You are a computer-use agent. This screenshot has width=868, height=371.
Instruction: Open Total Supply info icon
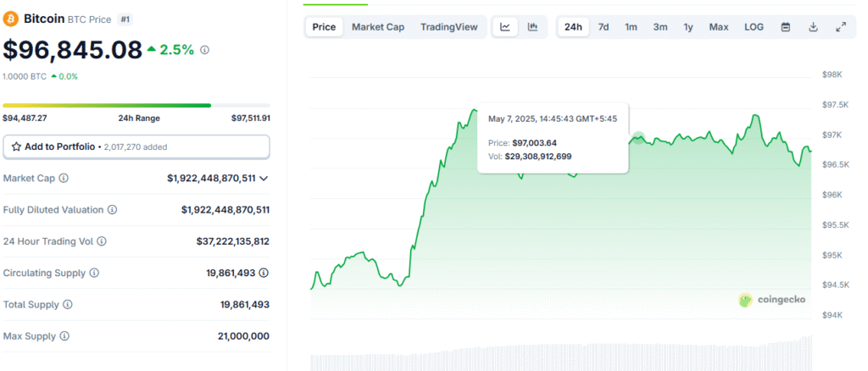tap(68, 304)
